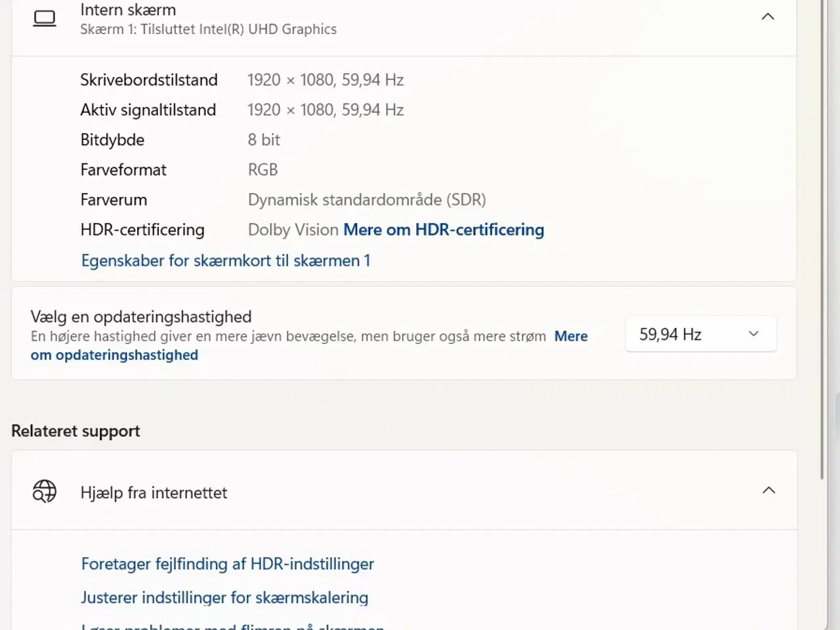Open the partially visible flimren på skærmen link
840x630 pixels.
point(232,625)
